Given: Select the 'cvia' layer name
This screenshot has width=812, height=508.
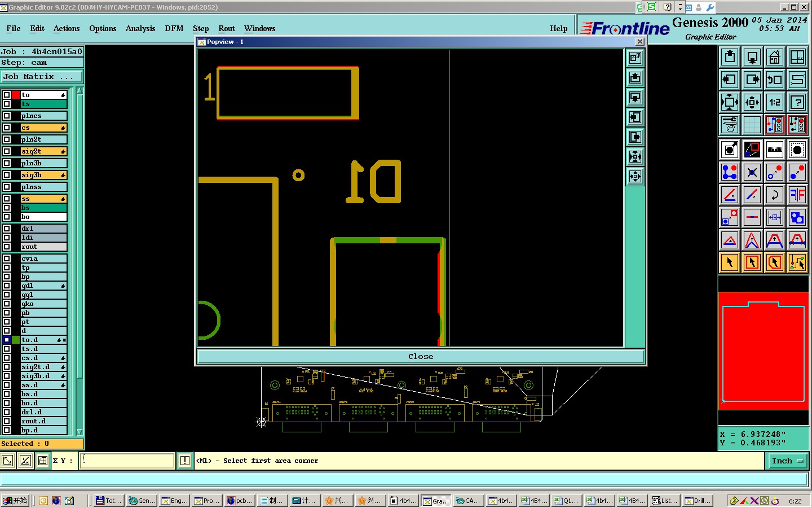Looking at the screenshot, I should coord(44,259).
